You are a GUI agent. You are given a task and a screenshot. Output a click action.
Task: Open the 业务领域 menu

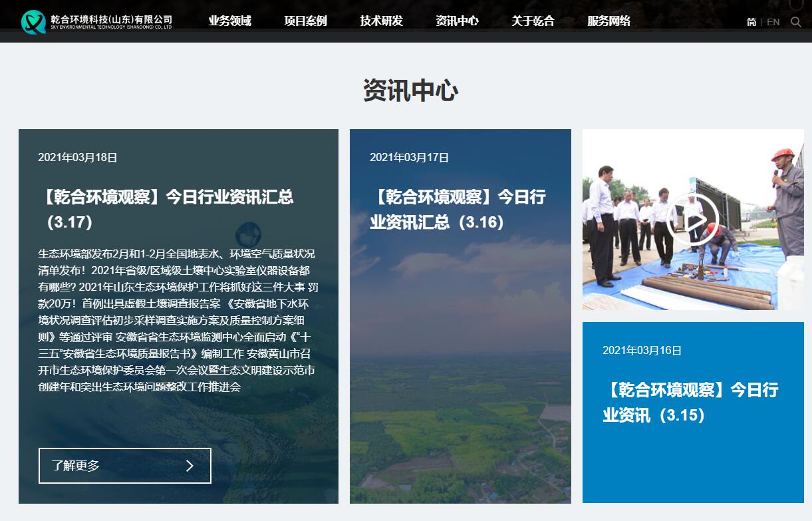230,21
